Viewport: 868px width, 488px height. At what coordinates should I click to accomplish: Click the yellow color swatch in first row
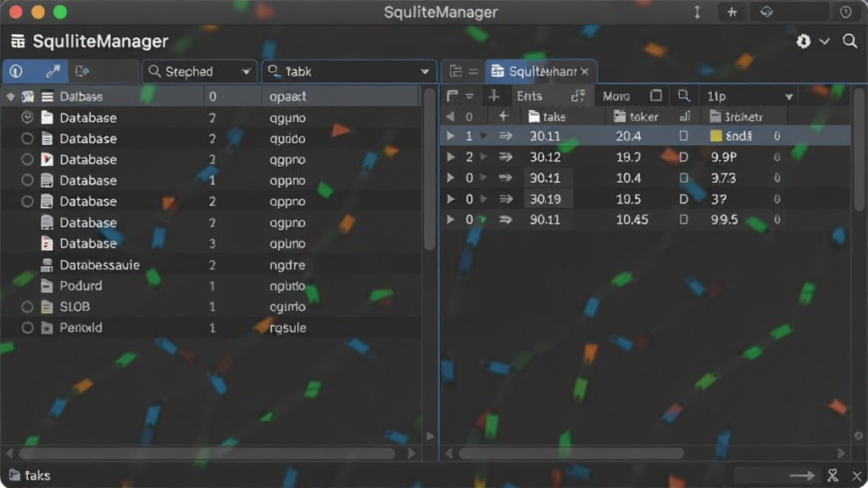(715, 136)
